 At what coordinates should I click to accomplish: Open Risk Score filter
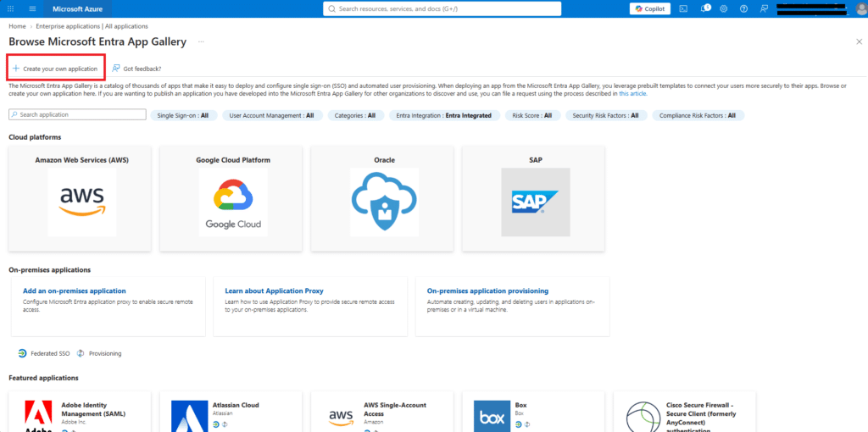click(x=532, y=115)
